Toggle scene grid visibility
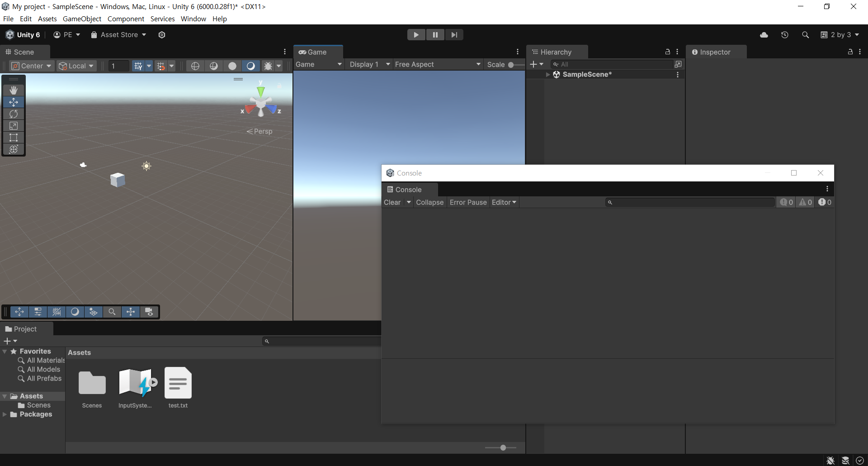The width and height of the screenshot is (868, 466). 138,66
